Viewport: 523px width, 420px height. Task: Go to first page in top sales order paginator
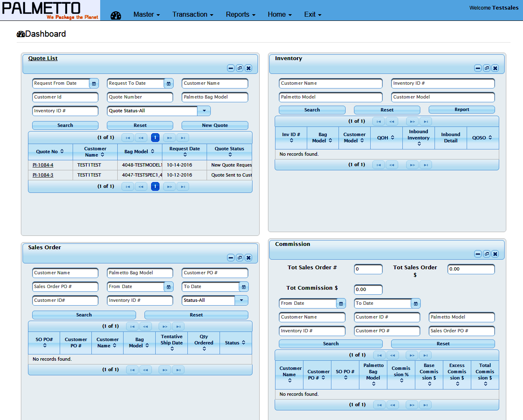132,326
